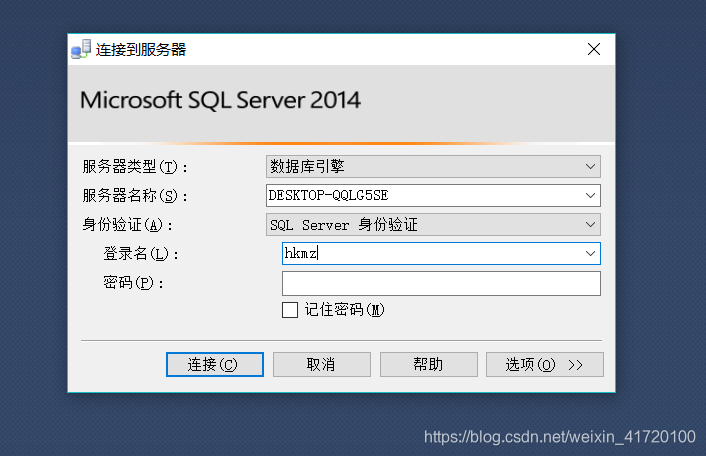Image resolution: width=706 pixels, height=456 pixels.
Task: Enable the 记住密码 checkbox
Action: click(x=290, y=310)
